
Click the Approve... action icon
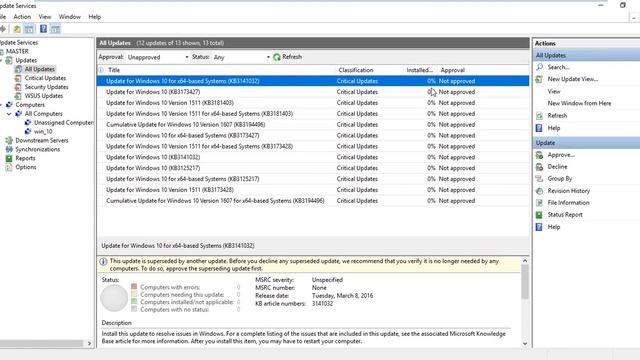tap(539, 155)
